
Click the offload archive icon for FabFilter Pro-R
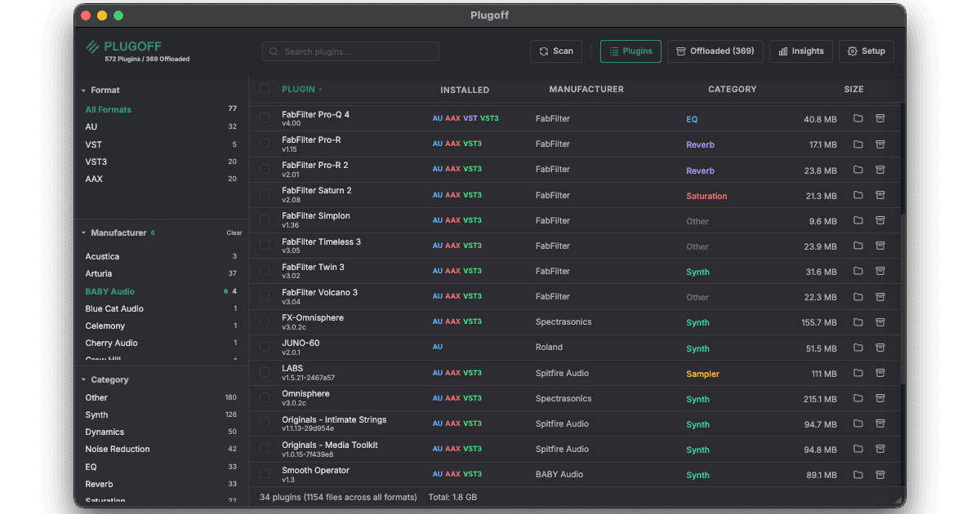click(880, 144)
